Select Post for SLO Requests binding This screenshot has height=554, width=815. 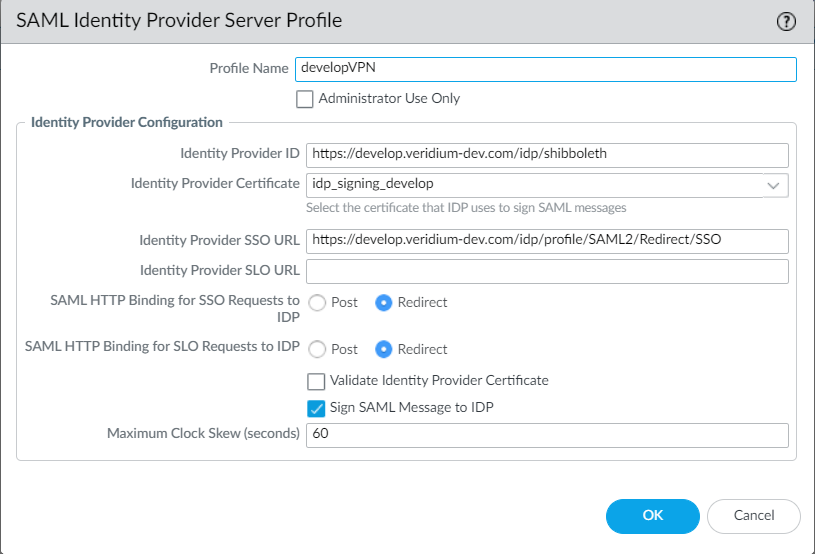click(317, 349)
